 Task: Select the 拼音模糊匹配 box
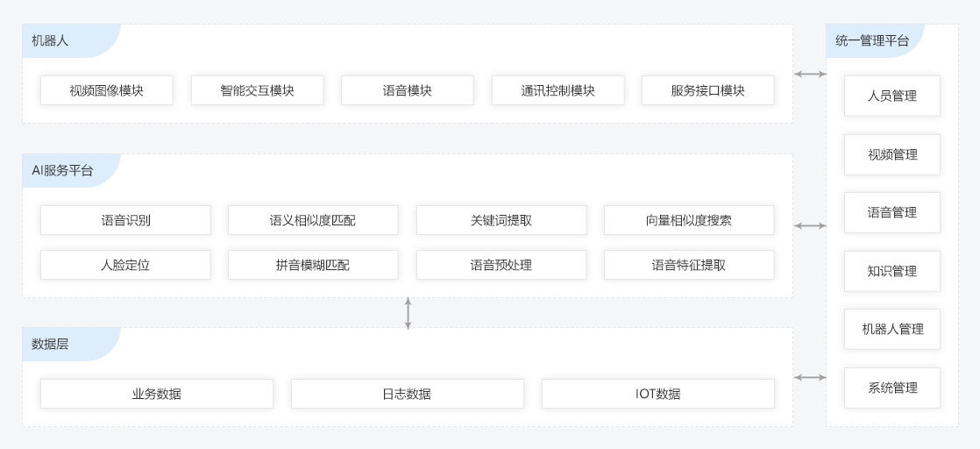pyautogui.click(x=313, y=265)
